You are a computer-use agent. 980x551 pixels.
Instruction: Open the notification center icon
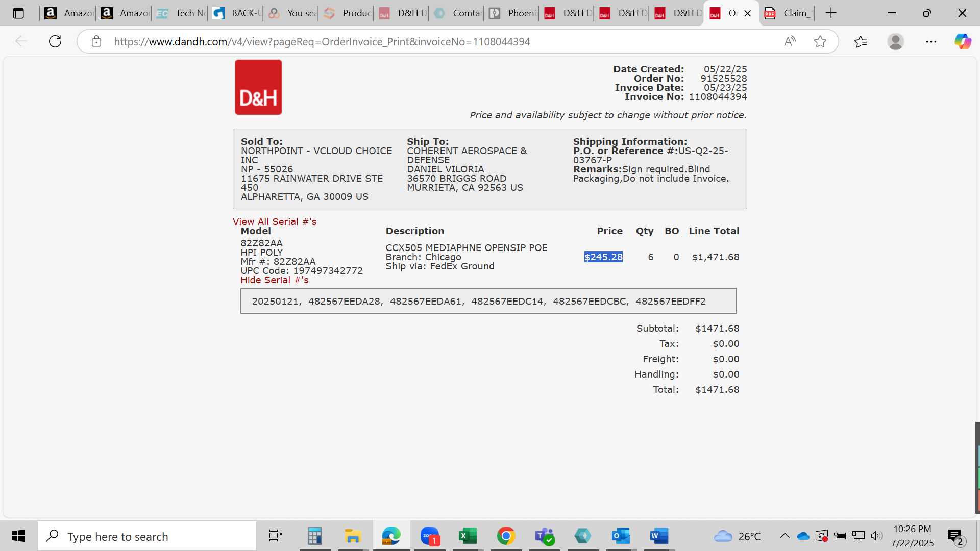coord(955,537)
